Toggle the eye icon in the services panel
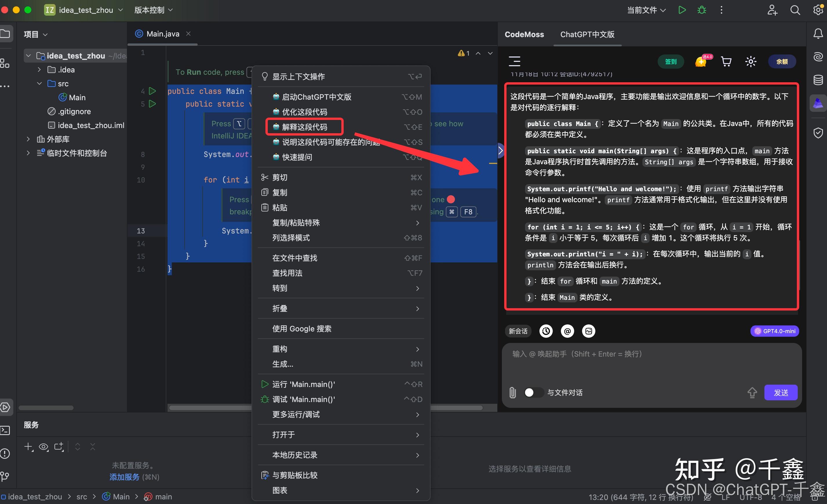Screen dimensions: 827x504 43,447
